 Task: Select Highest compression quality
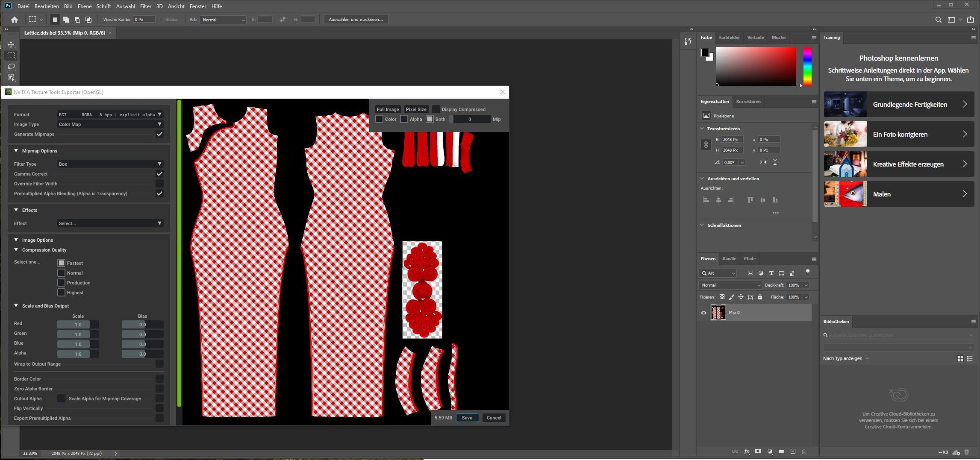click(61, 293)
